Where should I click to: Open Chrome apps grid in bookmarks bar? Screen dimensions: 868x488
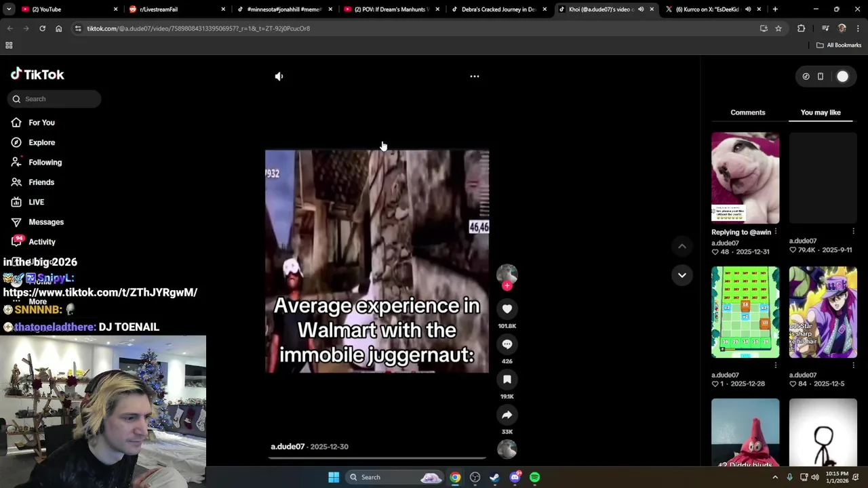(x=9, y=45)
